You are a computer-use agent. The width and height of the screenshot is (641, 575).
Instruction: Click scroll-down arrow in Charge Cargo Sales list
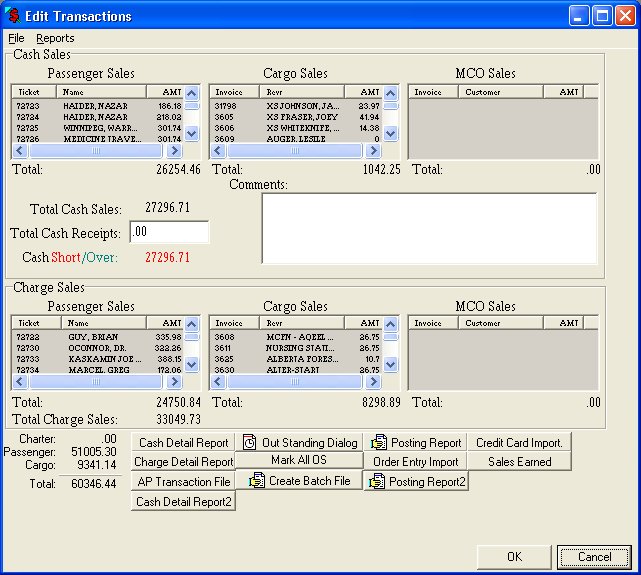pos(391,364)
